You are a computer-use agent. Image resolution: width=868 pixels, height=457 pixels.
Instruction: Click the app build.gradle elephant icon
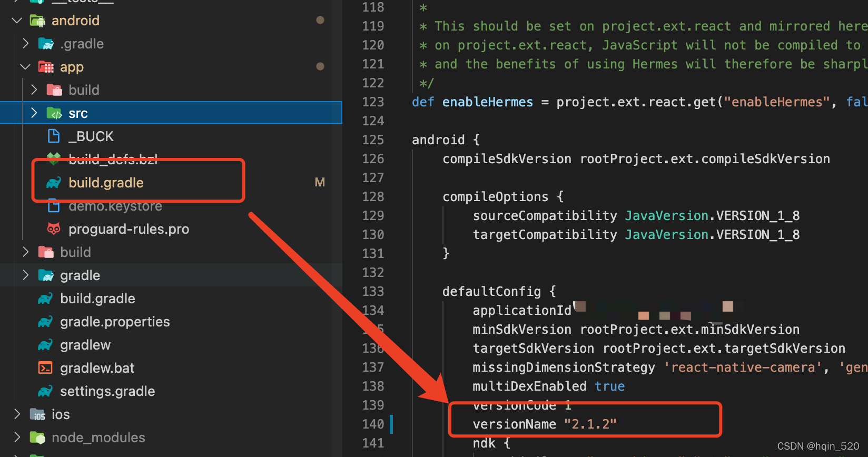pos(54,183)
